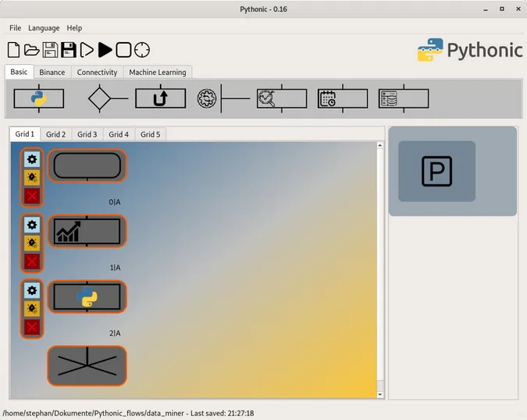Toggle the debug bug icon for element 2|A
Screen dimensions: 527x420
32,308
